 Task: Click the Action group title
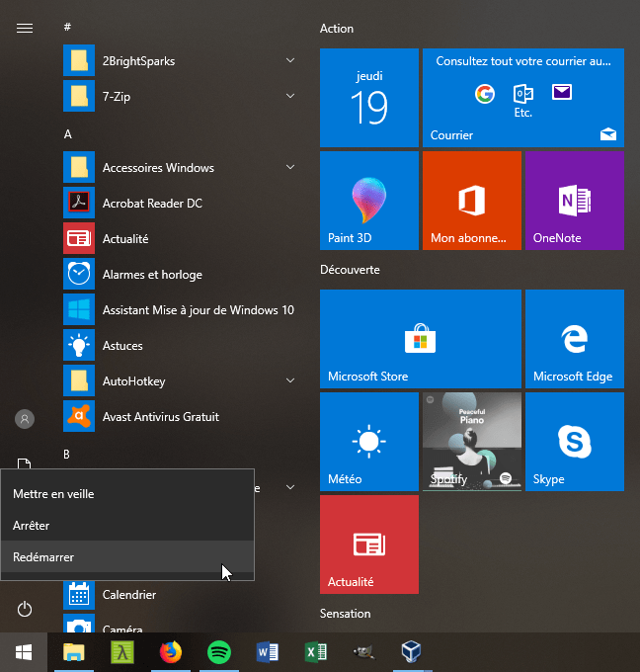(337, 29)
